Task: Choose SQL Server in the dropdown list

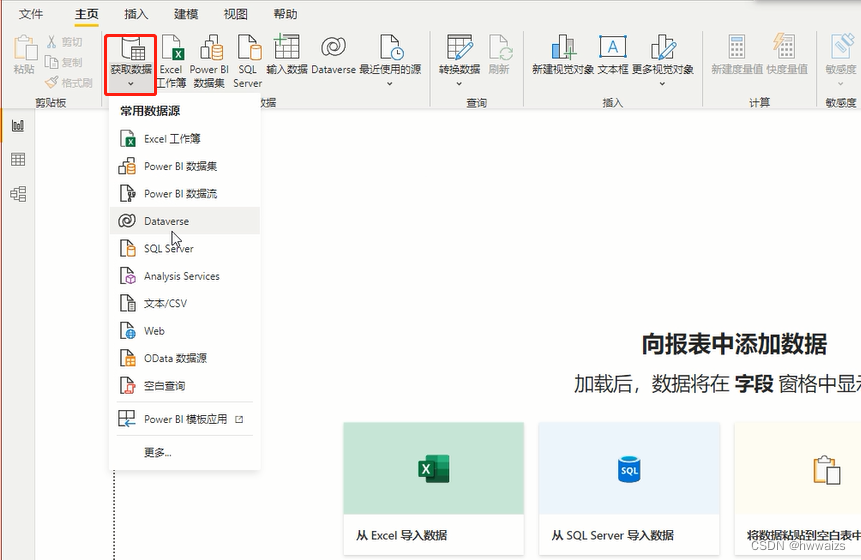Action: pyautogui.click(x=185, y=249)
